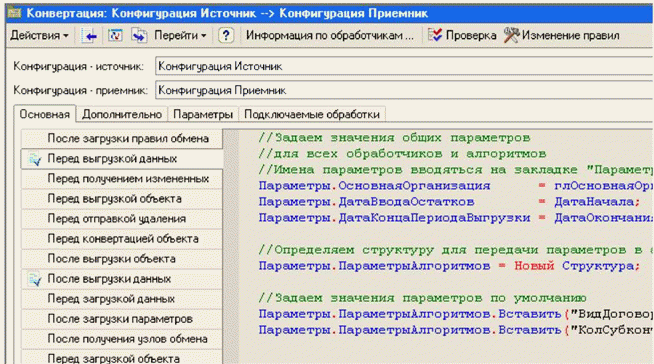
Task: Click the Проверка checkmark icon
Action: 435,35
